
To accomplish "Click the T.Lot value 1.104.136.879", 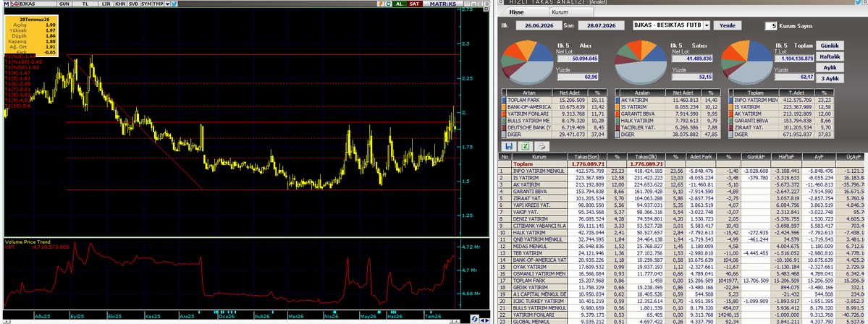I will tap(793, 58).
